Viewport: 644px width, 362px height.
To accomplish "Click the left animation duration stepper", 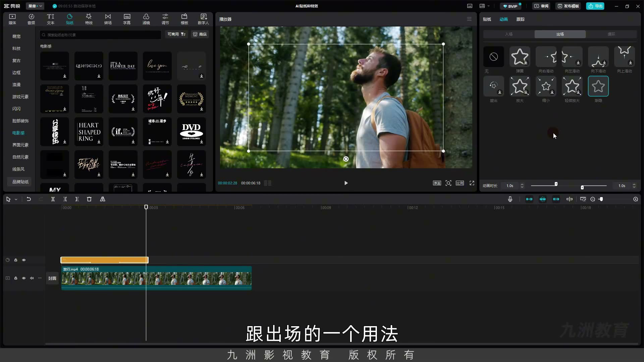I will pos(522,186).
